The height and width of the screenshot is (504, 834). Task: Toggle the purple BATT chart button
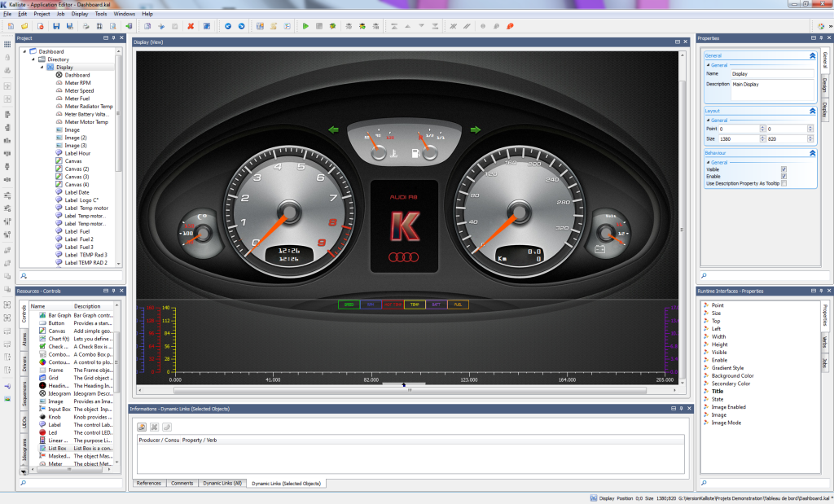tap(437, 305)
